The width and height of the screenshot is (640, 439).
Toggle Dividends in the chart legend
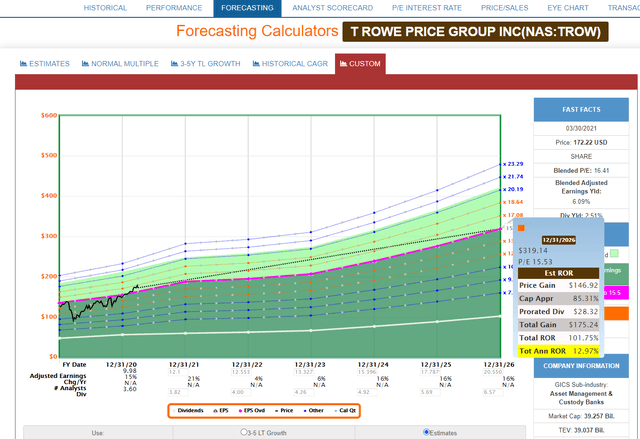188,410
